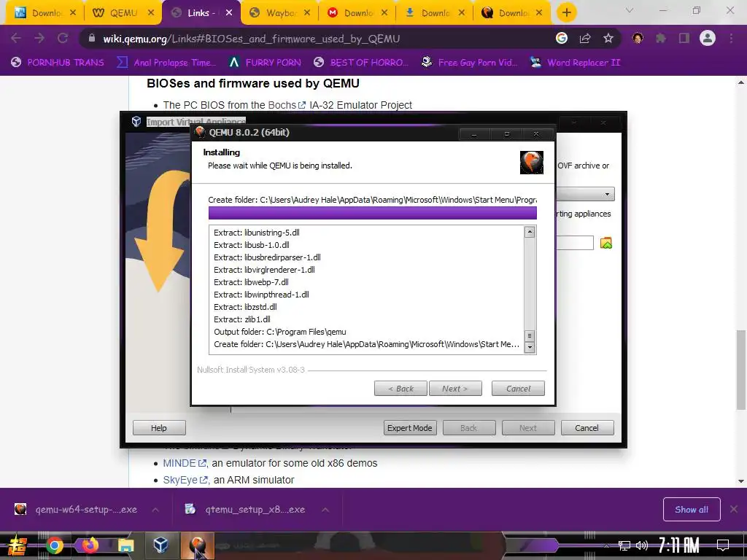Screen dimensions: 747x560
Task: Click the install log scroll down arrow
Action: click(x=530, y=347)
